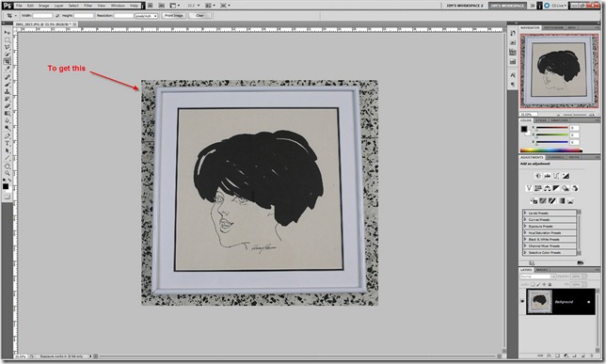Select the Pen tool
This screenshot has height=364, width=606.
click(x=7, y=136)
